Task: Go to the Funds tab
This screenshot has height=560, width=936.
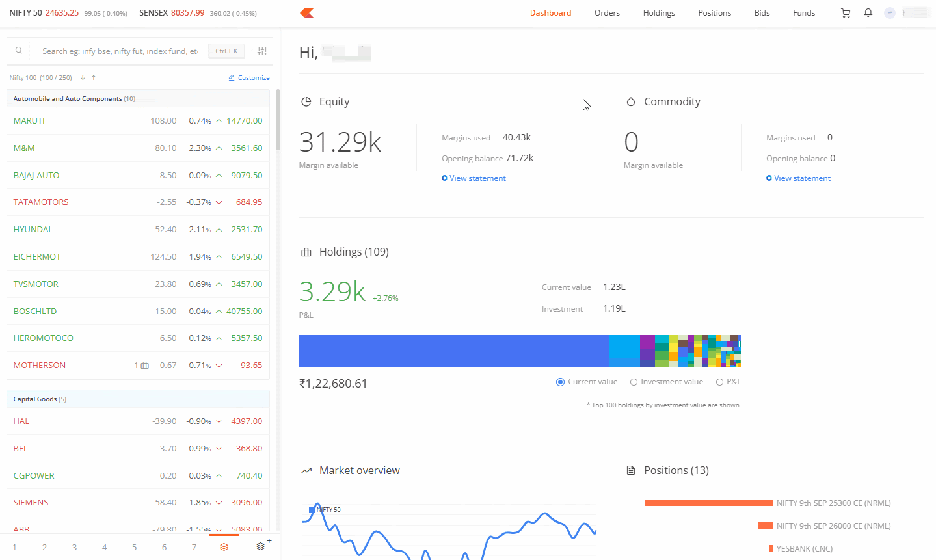Action: (803, 13)
